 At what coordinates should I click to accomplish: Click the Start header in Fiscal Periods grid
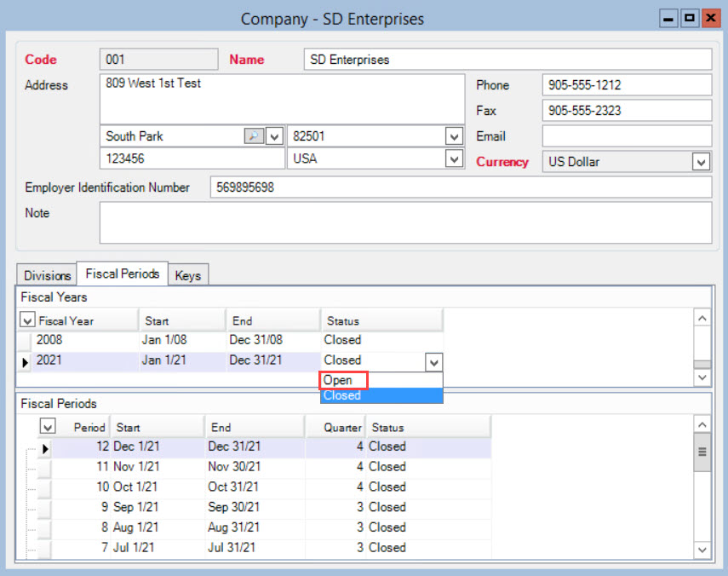pyautogui.click(x=158, y=427)
